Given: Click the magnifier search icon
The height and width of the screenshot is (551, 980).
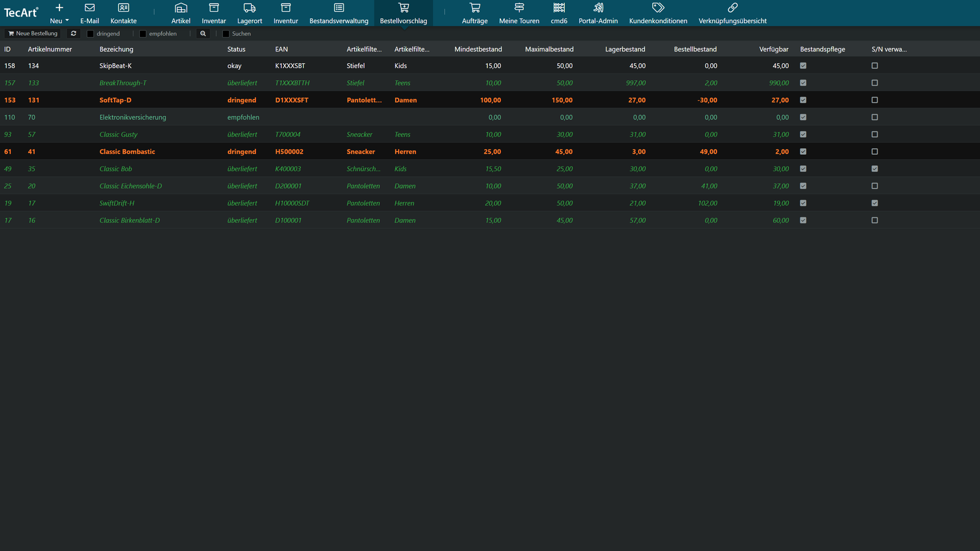Looking at the screenshot, I should (203, 34).
